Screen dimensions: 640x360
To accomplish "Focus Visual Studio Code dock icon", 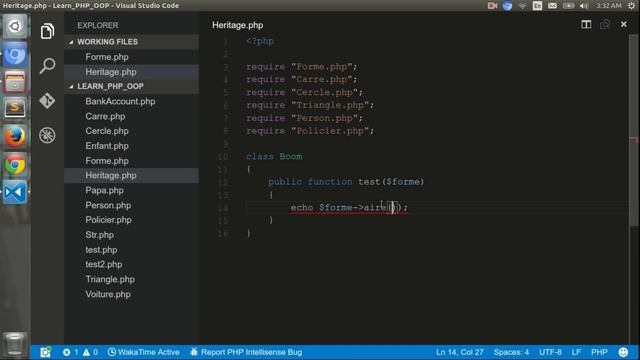I will click(x=15, y=192).
